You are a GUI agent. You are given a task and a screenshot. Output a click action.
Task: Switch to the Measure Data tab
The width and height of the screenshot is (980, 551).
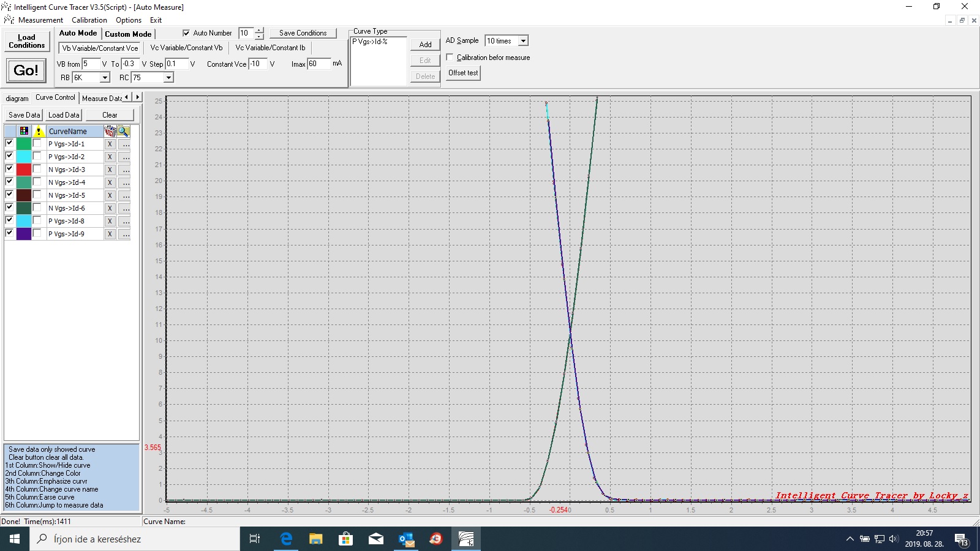click(x=102, y=98)
